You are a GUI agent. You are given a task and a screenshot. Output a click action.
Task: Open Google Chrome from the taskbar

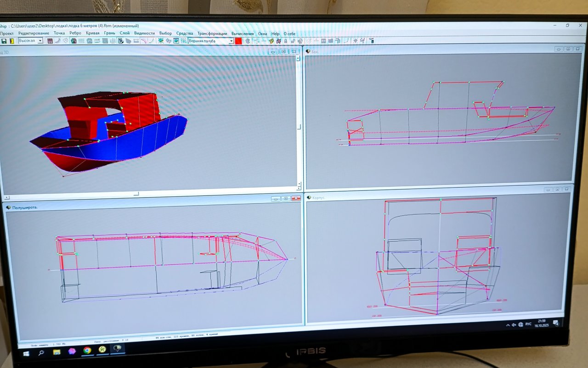click(87, 350)
